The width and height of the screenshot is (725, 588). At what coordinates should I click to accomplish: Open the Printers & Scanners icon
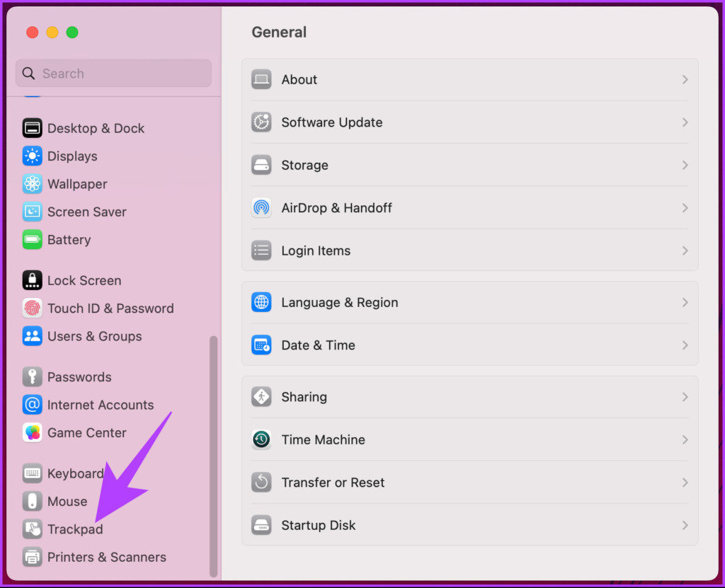(33, 557)
